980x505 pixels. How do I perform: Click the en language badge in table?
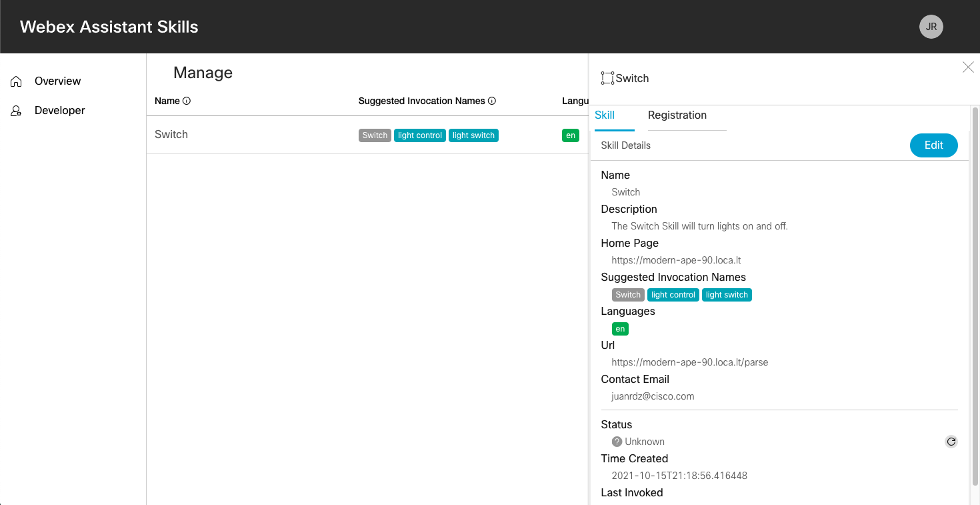coord(570,135)
